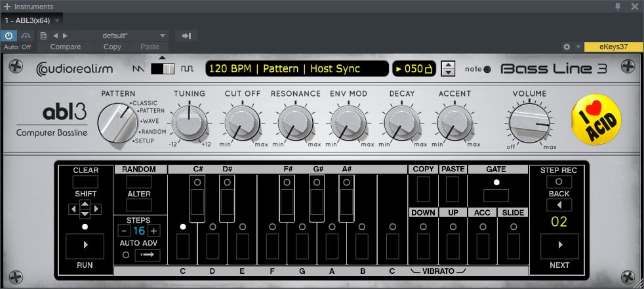The width and height of the screenshot is (644, 289).
Task: Shift the pattern right with arrow
Action: pyautogui.click(x=96, y=210)
